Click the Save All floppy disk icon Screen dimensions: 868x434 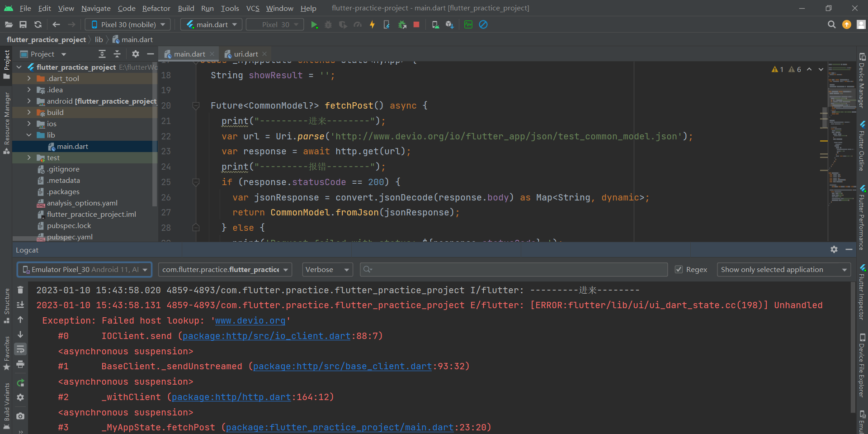[23, 24]
